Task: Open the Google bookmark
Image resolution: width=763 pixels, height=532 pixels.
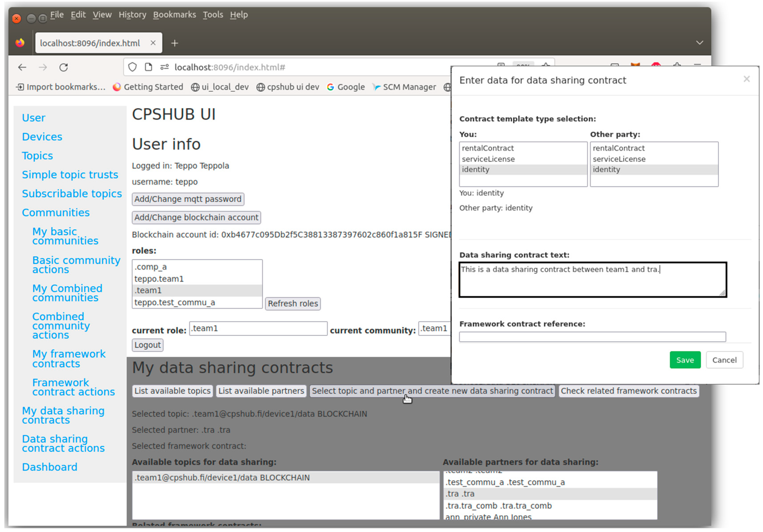Action: click(346, 87)
